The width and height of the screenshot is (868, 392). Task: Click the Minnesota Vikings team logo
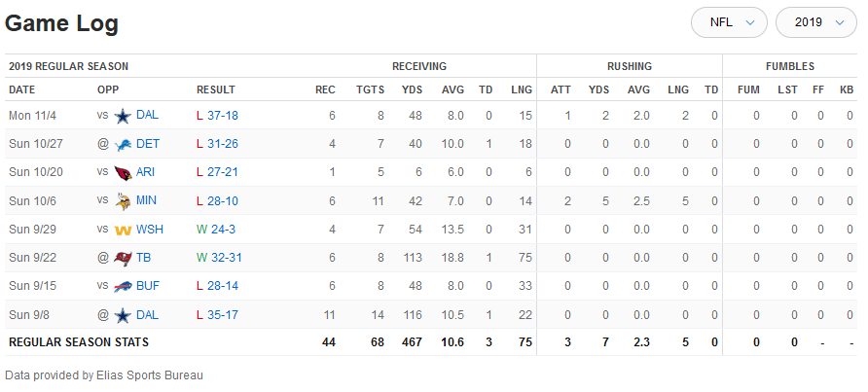coord(123,201)
